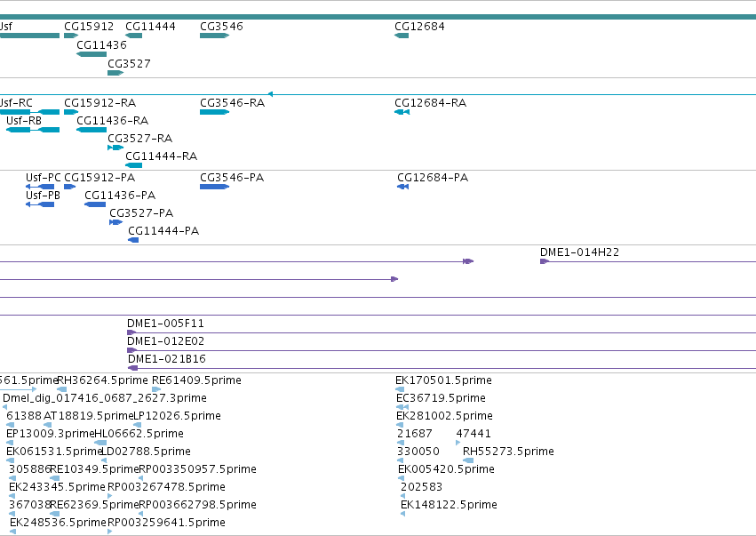The width and height of the screenshot is (756, 536).
Task: Click the CG11436 gene feature
Action: (92, 54)
